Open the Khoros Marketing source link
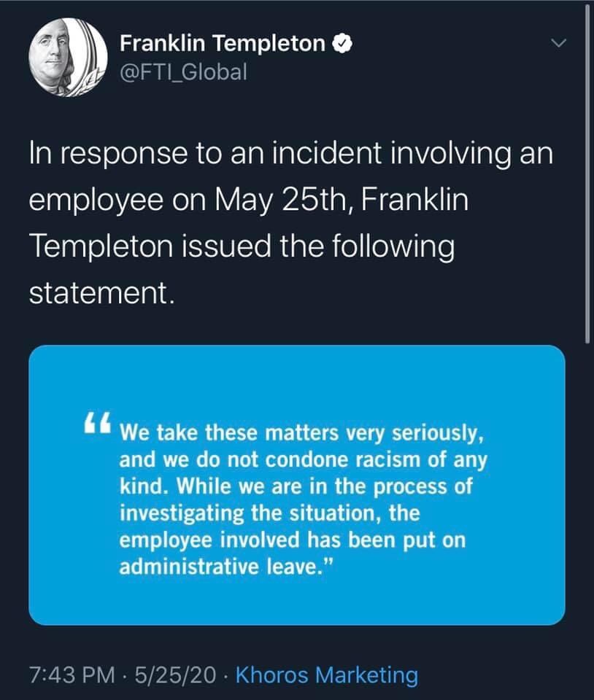594x700 pixels. pyautogui.click(x=327, y=674)
